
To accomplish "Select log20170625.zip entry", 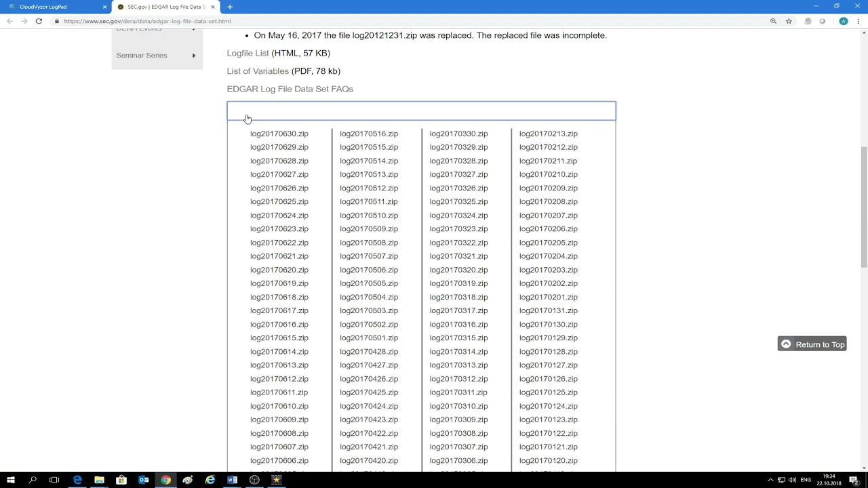I will point(279,202).
